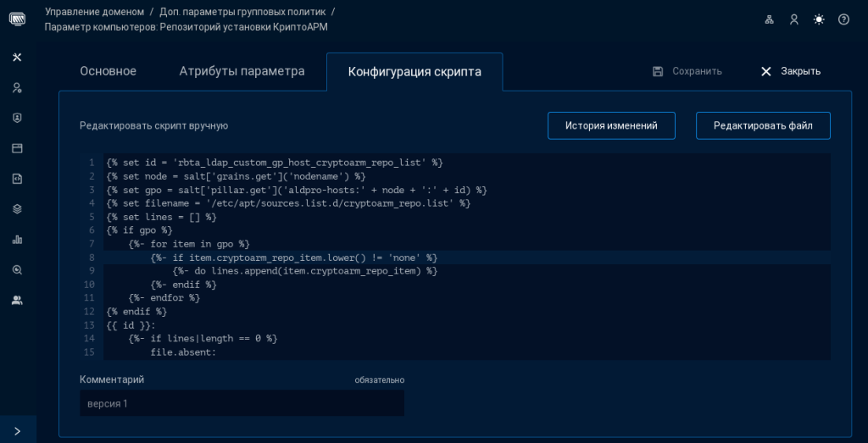
Task: Switch to the Атрибуты параметра tab
Action: click(x=242, y=71)
